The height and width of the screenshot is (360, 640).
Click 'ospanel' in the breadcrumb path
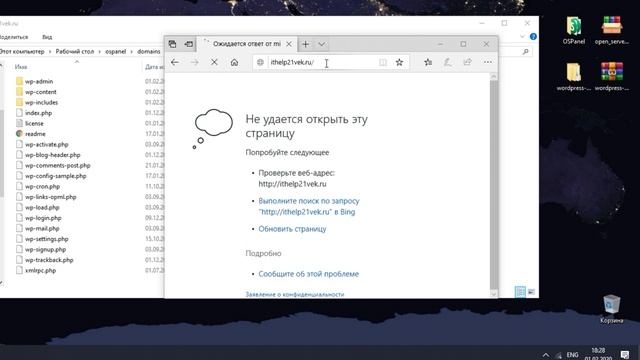(x=116, y=52)
